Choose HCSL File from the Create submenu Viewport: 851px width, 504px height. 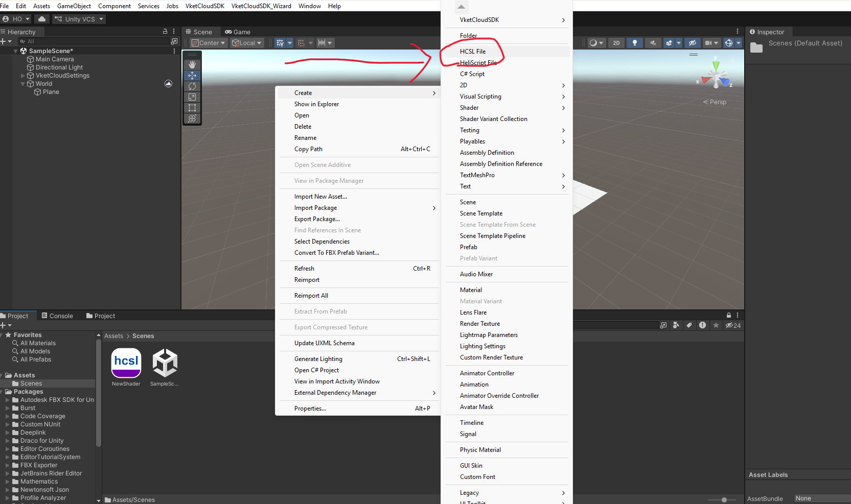[x=473, y=52]
